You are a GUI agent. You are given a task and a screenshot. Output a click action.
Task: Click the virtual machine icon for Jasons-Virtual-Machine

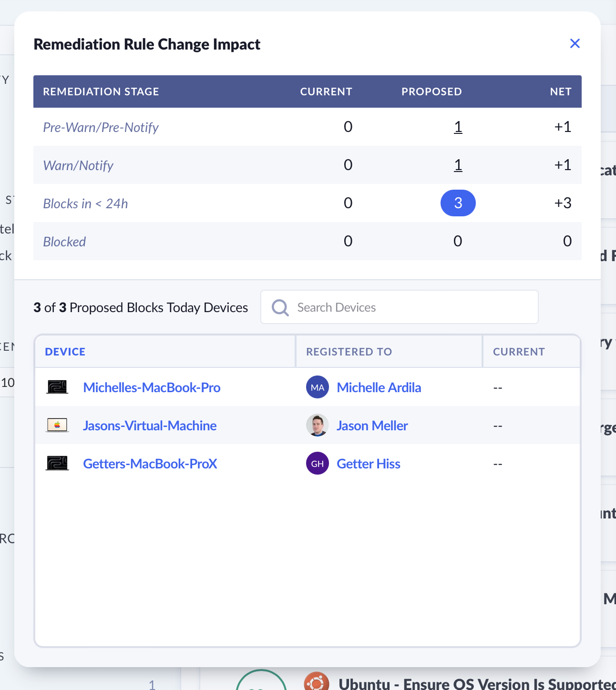(x=57, y=425)
